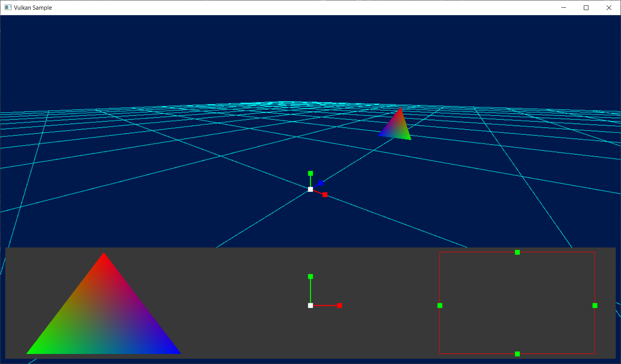
Task: Click green Y handle of 2D gizmo in panel
Action: (x=310, y=276)
